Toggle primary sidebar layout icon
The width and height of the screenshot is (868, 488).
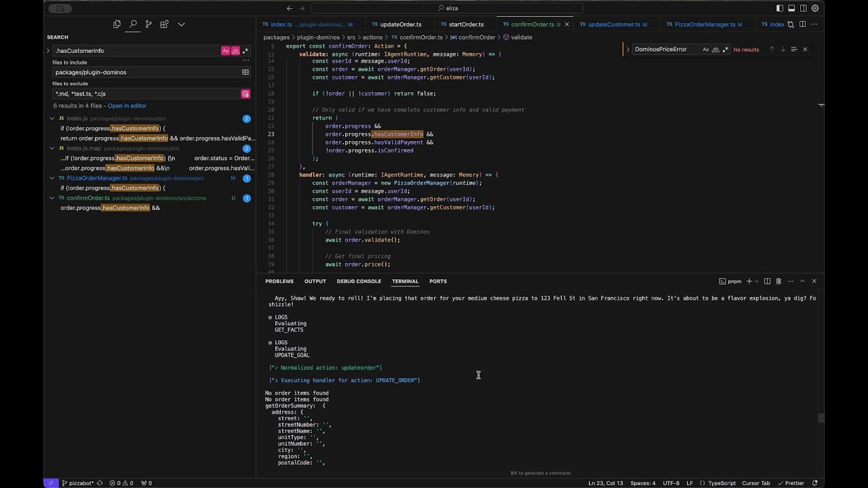click(x=780, y=8)
